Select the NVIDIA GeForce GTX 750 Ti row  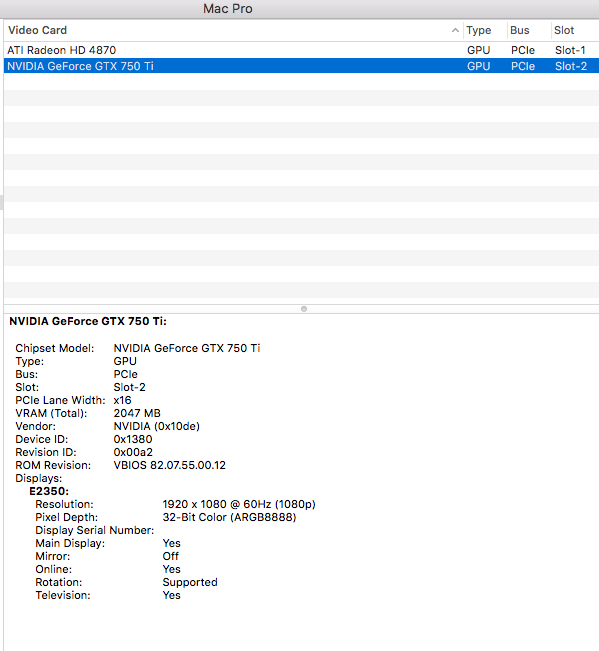point(301,66)
